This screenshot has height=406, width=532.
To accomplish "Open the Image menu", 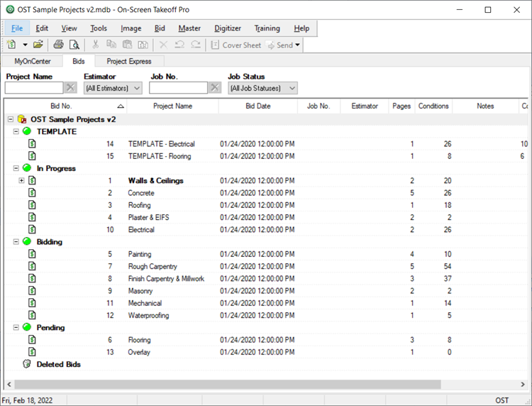I will [131, 28].
